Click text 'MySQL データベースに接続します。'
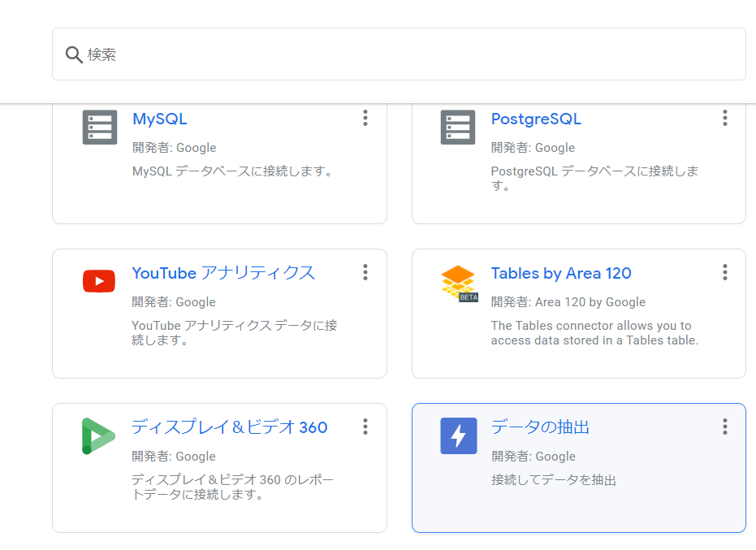Screen dimensions: 756x550 coord(232,171)
